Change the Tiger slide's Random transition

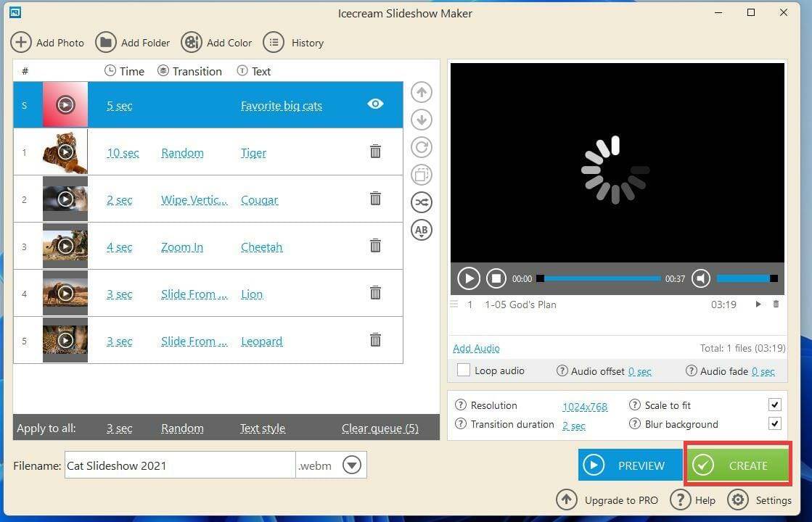click(x=182, y=152)
